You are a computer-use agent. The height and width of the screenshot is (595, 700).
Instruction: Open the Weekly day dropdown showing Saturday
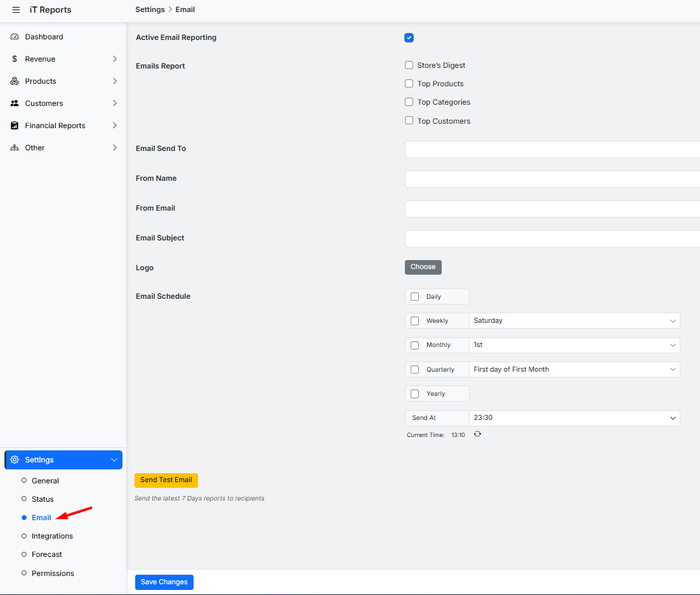coord(574,321)
